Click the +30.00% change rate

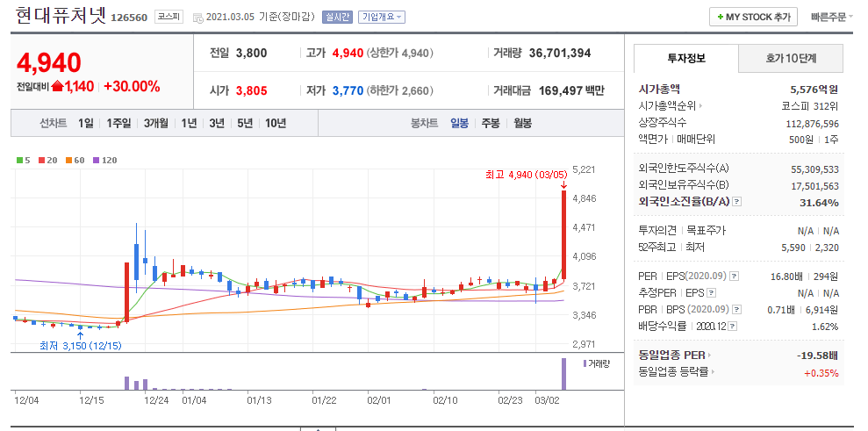point(131,86)
